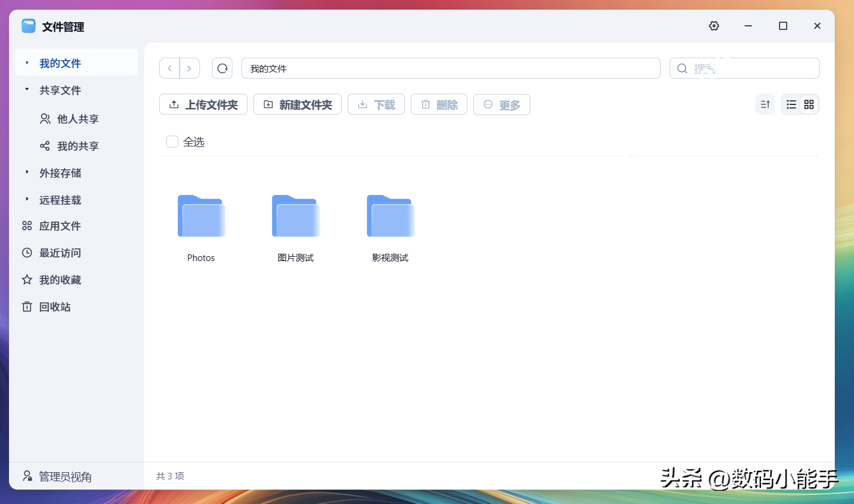Image resolution: width=854 pixels, height=504 pixels.
Task: Expand the 远程挂载 tree section
Action: pyautogui.click(x=26, y=200)
